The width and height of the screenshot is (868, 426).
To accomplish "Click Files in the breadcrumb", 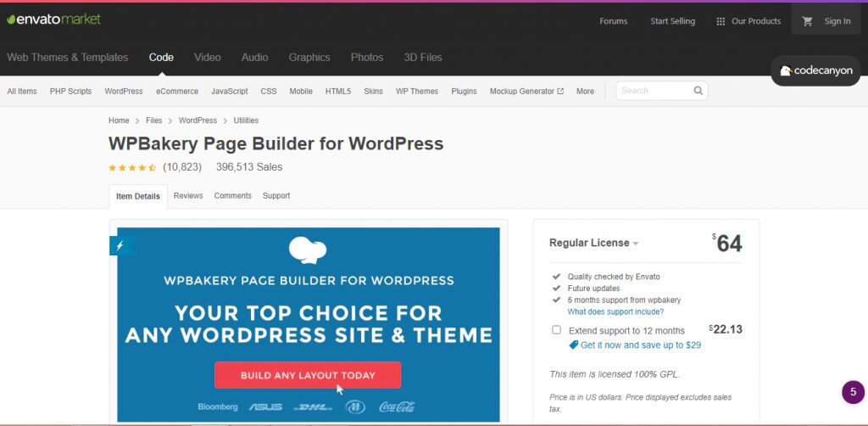I will point(154,121).
